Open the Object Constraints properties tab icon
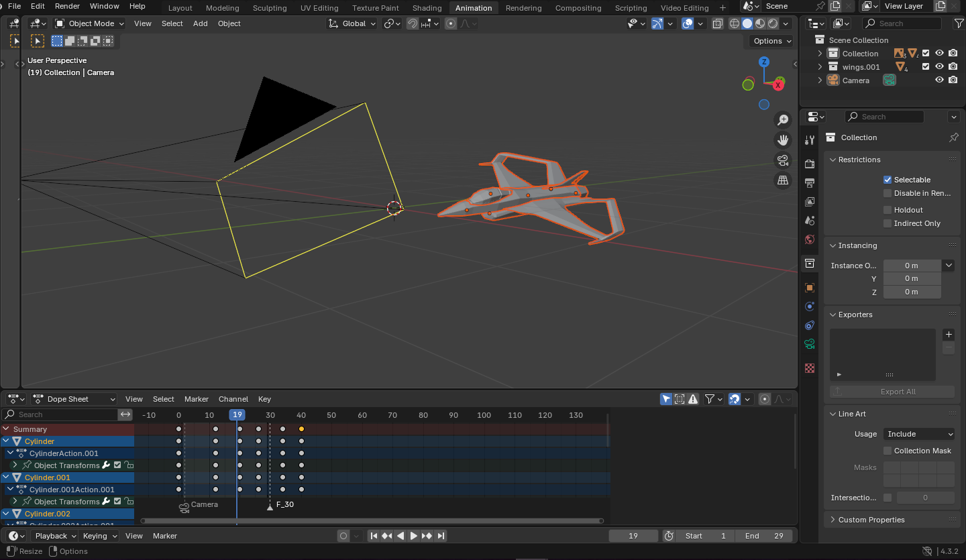Screen dimensions: 966x560 point(810,325)
